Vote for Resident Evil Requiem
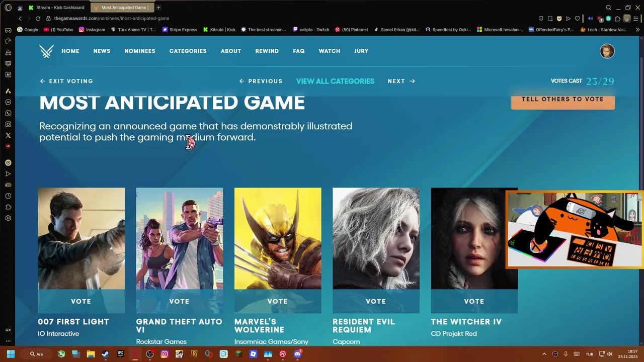 point(376,301)
